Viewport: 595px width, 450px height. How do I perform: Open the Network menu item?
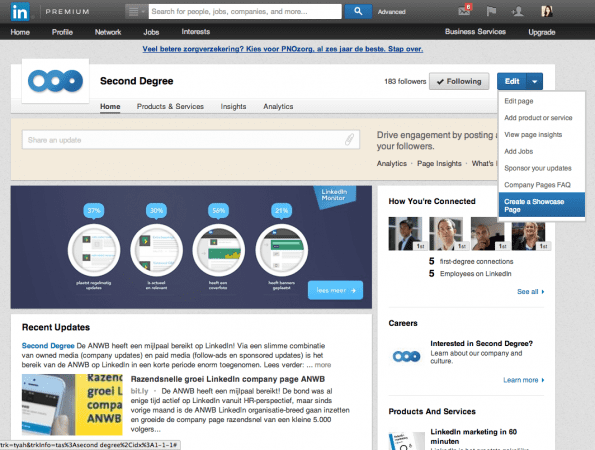click(x=108, y=32)
